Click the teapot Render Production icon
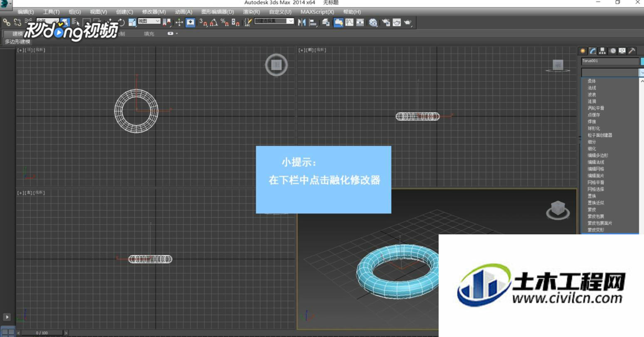The height and width of the screenshot is (337, 644). click(407, 22)
